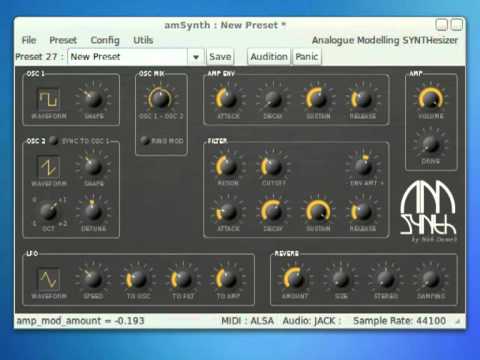Click the LFO Speed knob
The width and height of the screenshot is (480, 360).
[94, 279]
